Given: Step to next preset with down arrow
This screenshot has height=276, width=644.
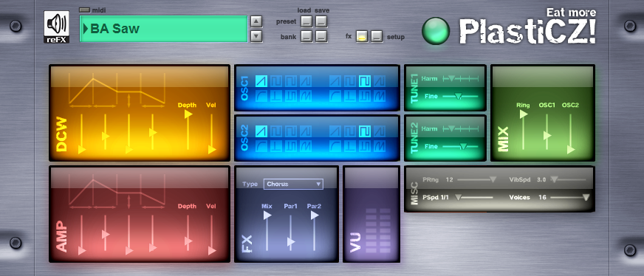Looking at the screenshot, I should [256, 36].
